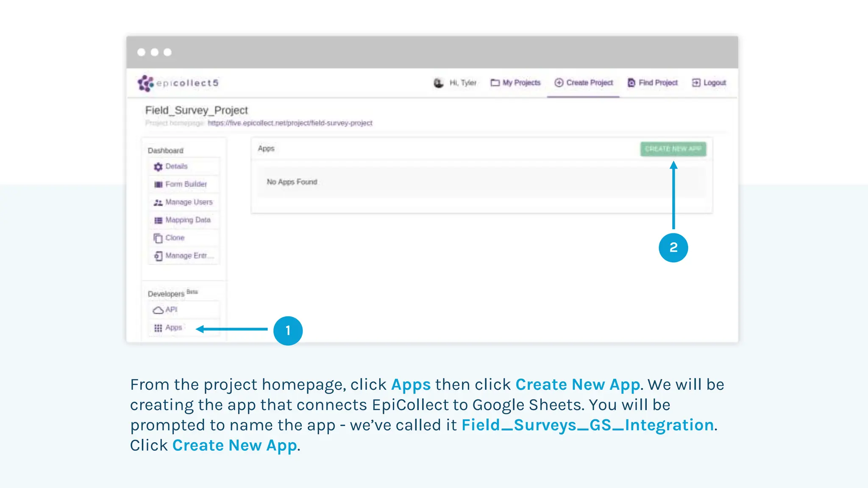Select Create Project nav tab

click(584, 83)
